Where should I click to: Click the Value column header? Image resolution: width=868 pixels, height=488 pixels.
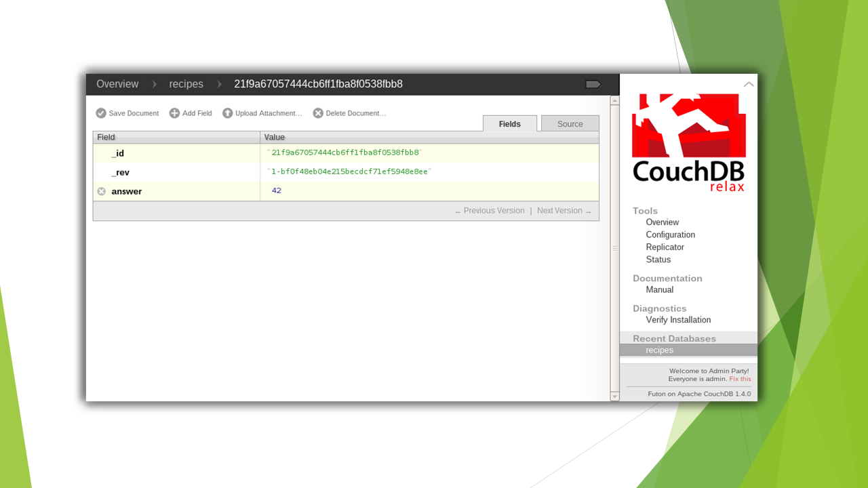click(430, 137)
